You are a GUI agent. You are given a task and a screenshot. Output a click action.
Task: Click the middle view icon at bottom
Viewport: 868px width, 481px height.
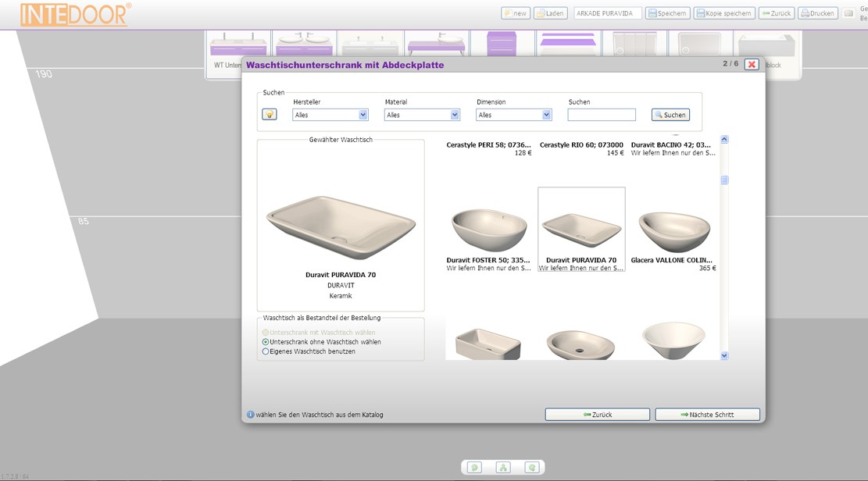503,468
